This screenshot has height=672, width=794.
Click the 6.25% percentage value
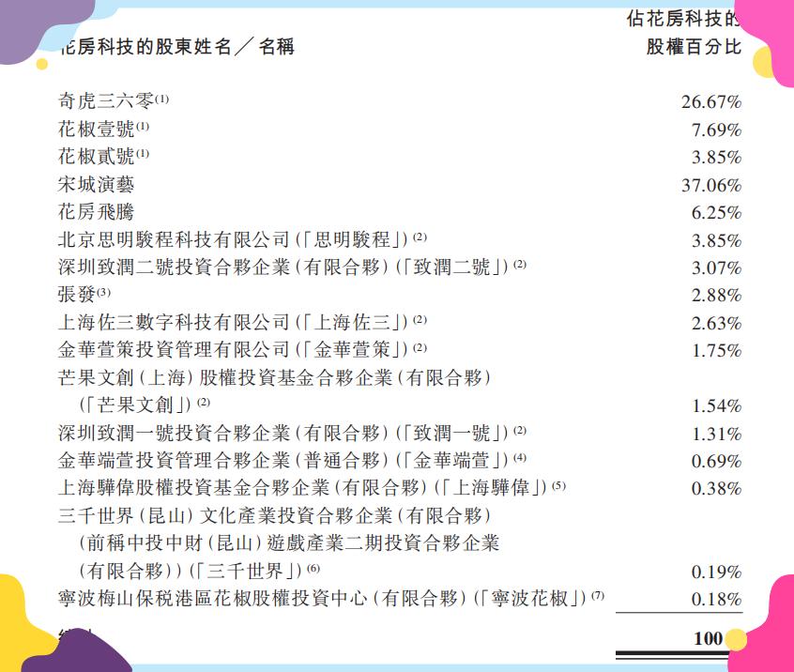[x=716, y=213]
